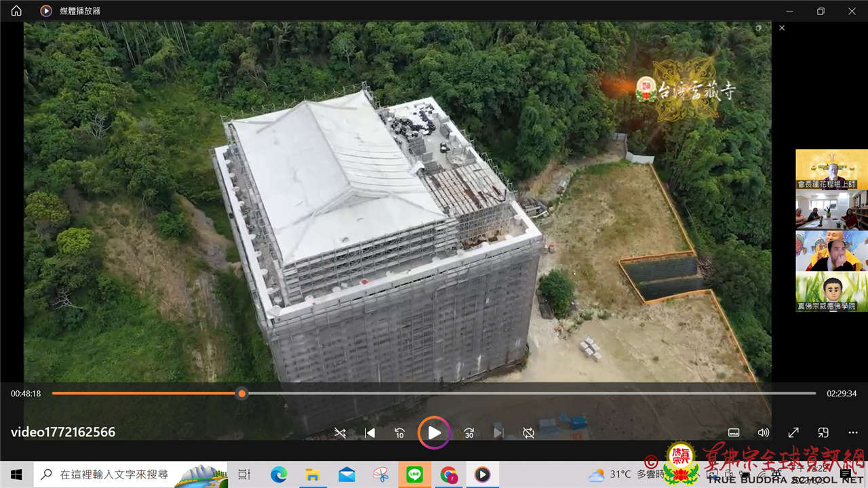Screen dimensions: 868x488
Task: Launch Microsoft Edge from the taskbar
Action: tap(279, 474)
